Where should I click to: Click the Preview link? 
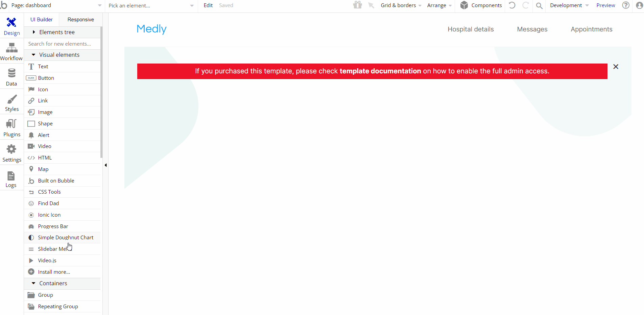click(x=605, y=5)
